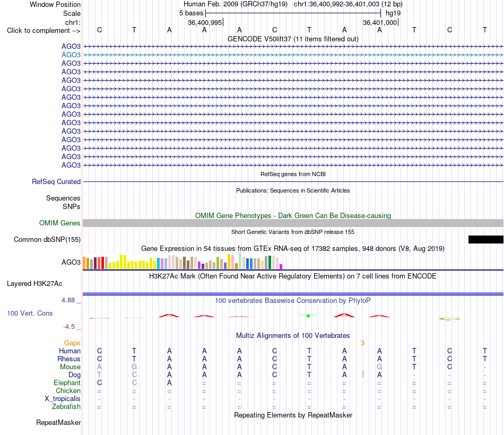504x435 pixels.
Task: Click the magenta bar in GTEx expression chart
Action: (x=281, y=266)
